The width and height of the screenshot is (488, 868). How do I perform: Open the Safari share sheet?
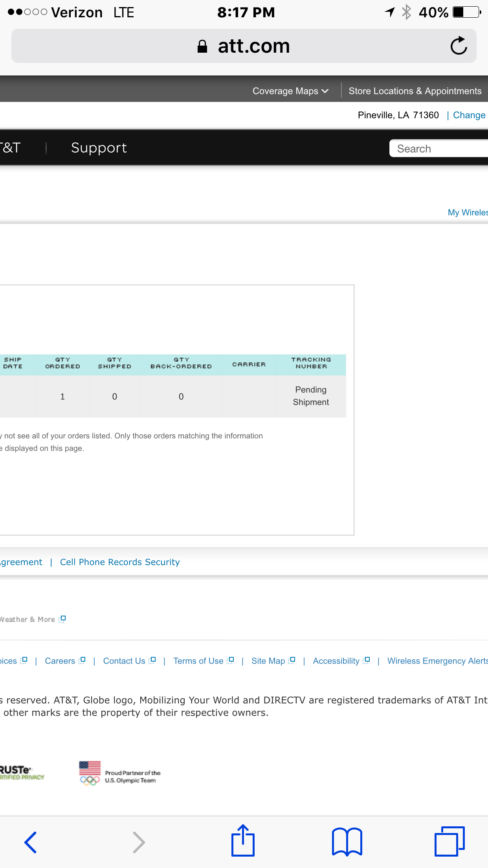tap(243, 840)
